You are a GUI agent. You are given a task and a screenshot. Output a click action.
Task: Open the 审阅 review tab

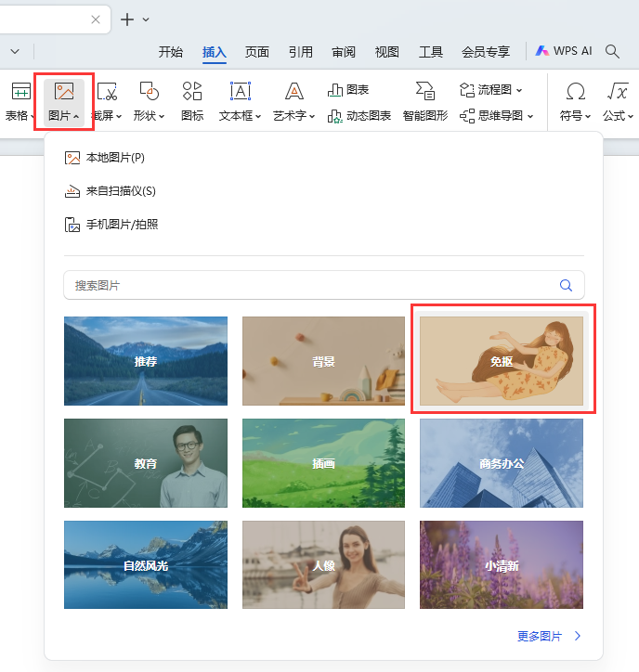[x=344, y=52]
